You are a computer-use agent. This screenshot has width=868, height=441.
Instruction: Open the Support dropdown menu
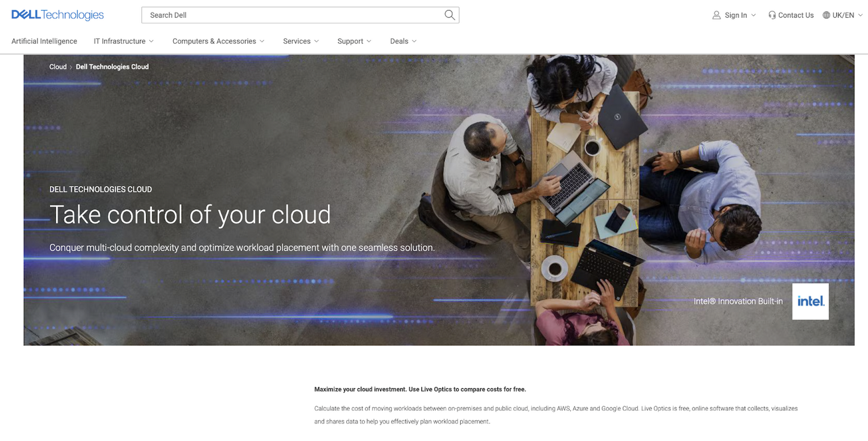pos(354,41)
